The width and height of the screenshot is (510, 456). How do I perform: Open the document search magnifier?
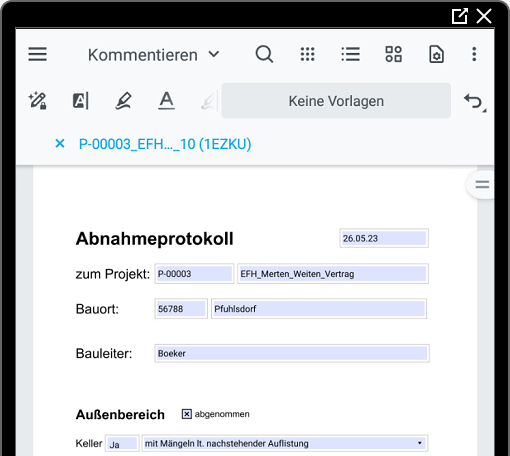coord(264,54)
